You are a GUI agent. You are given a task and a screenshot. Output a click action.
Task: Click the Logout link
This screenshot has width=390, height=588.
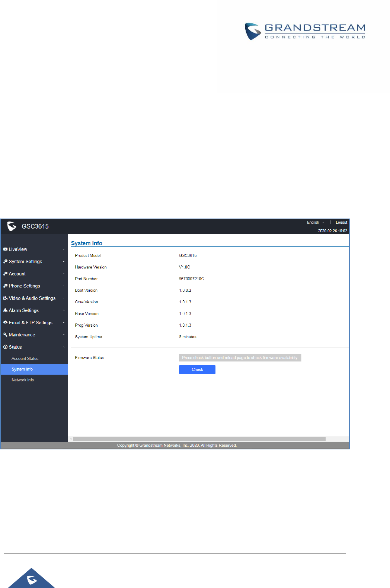341,223
